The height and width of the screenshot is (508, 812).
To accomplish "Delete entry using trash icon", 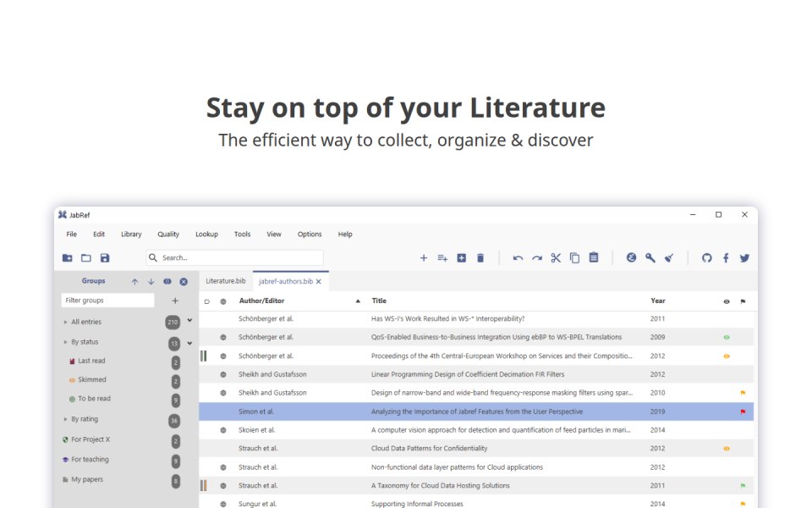I will pyautogui.click(x=480, y=257).
